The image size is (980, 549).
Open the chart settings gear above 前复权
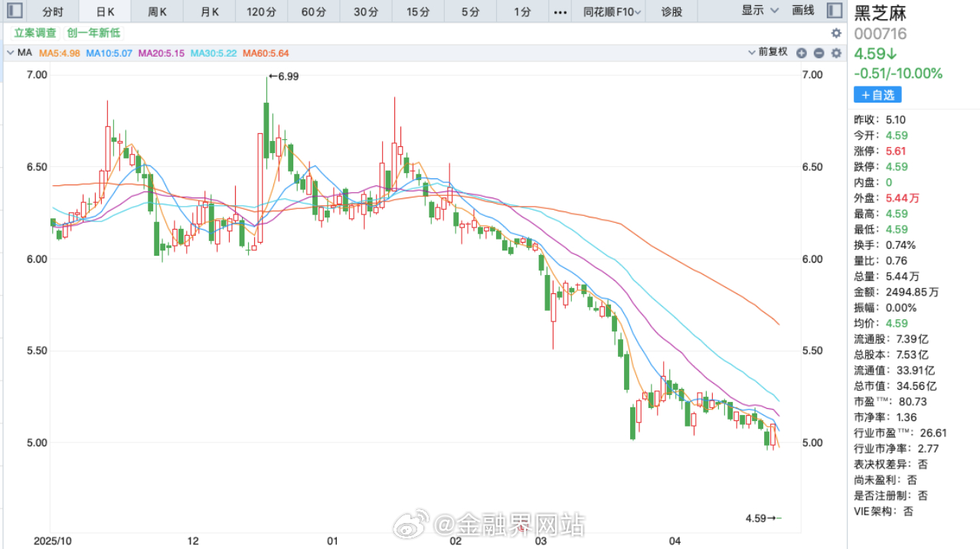[835, 33]
